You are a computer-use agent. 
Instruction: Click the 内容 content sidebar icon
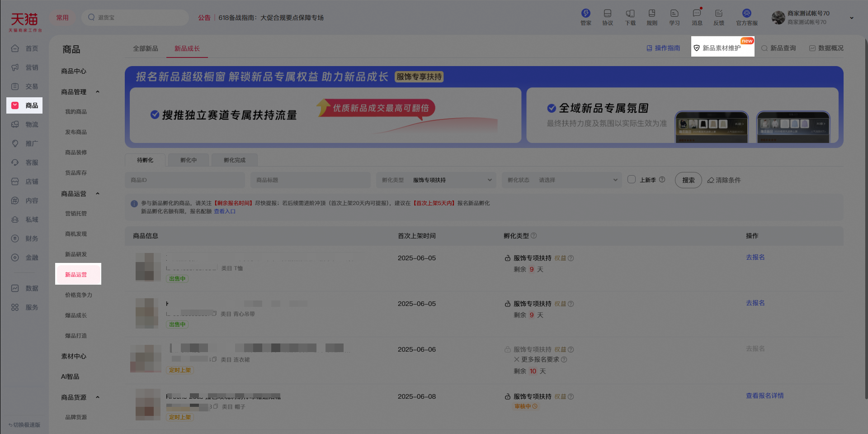15,200
